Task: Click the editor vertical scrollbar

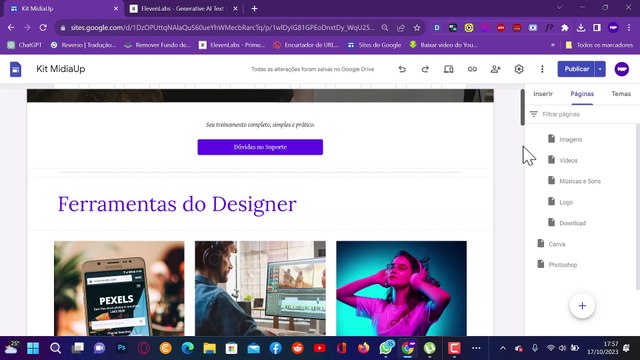Action: coord(522,107)
